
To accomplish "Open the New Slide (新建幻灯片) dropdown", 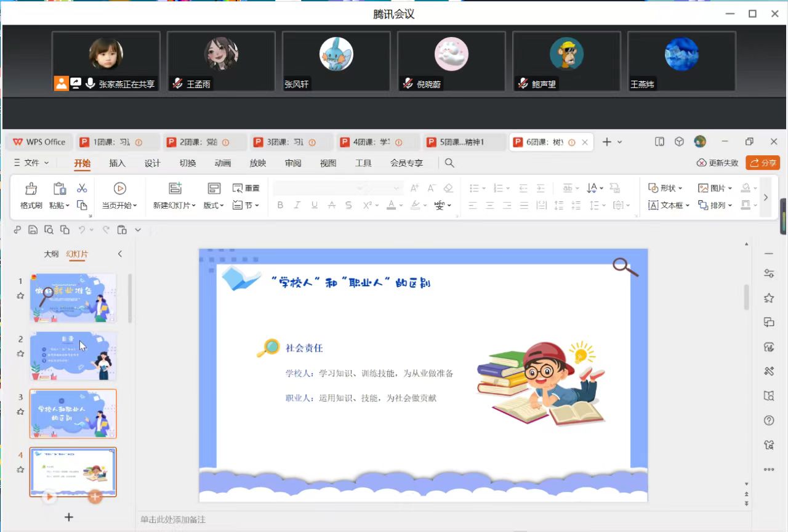I will [174, 205].
